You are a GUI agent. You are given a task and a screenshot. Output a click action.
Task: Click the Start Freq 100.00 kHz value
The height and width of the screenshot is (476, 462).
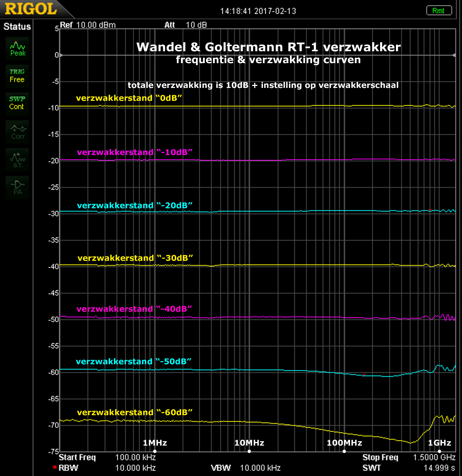135,457
